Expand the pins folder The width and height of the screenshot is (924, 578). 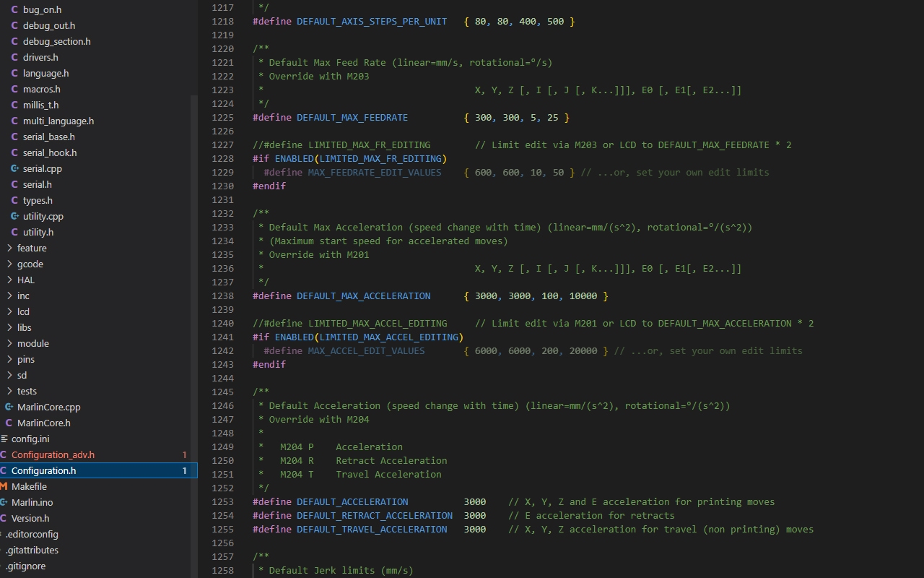9,359
